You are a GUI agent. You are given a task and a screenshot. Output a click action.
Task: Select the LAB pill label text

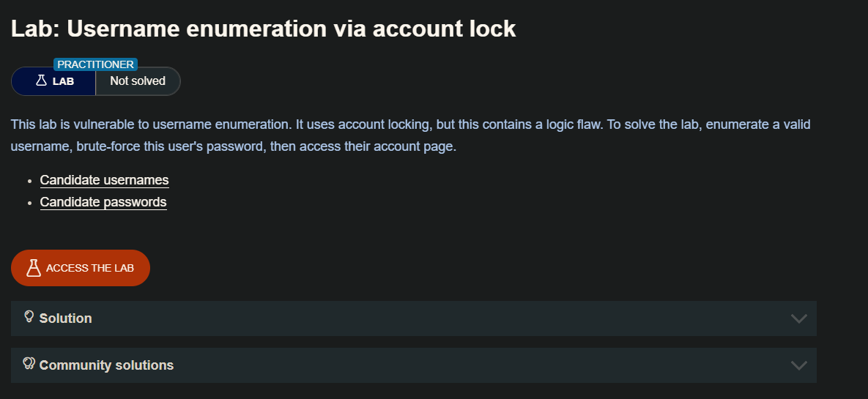pos(64,81)
